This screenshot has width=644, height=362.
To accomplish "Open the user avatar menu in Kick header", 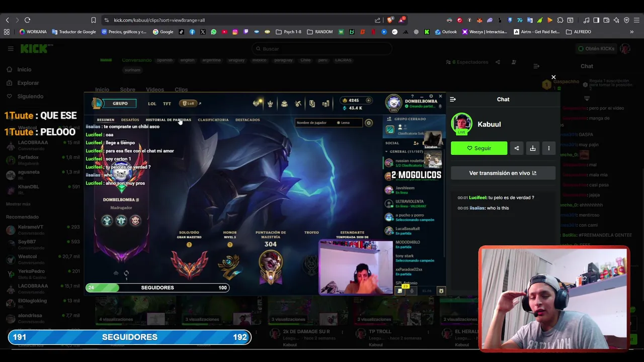I will tap(625, 49).
